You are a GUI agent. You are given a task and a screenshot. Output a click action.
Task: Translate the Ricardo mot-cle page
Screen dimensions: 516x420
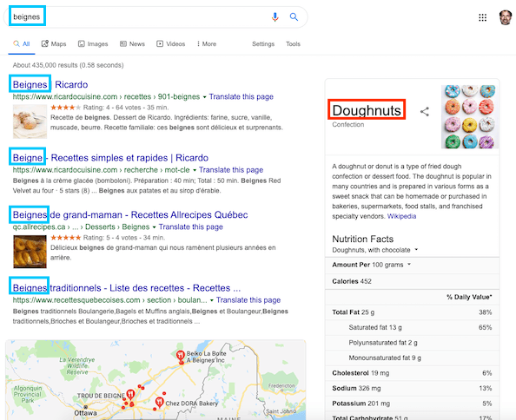(231, 170)
